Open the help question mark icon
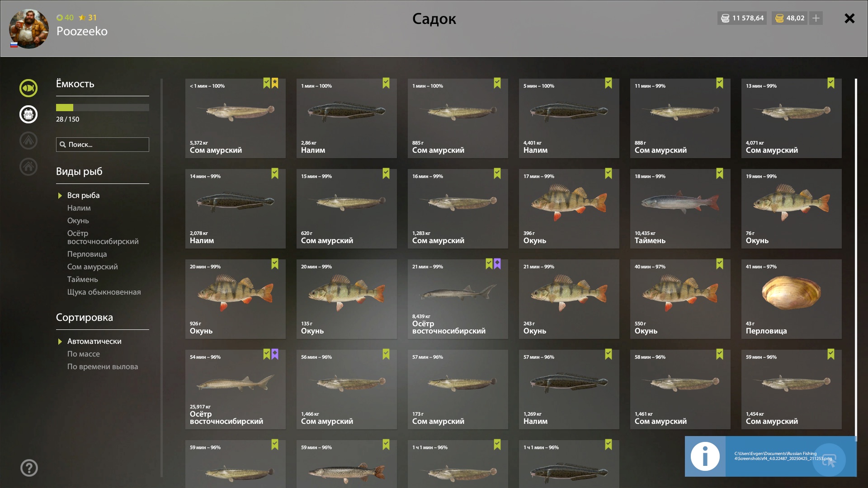 (29, 468)
